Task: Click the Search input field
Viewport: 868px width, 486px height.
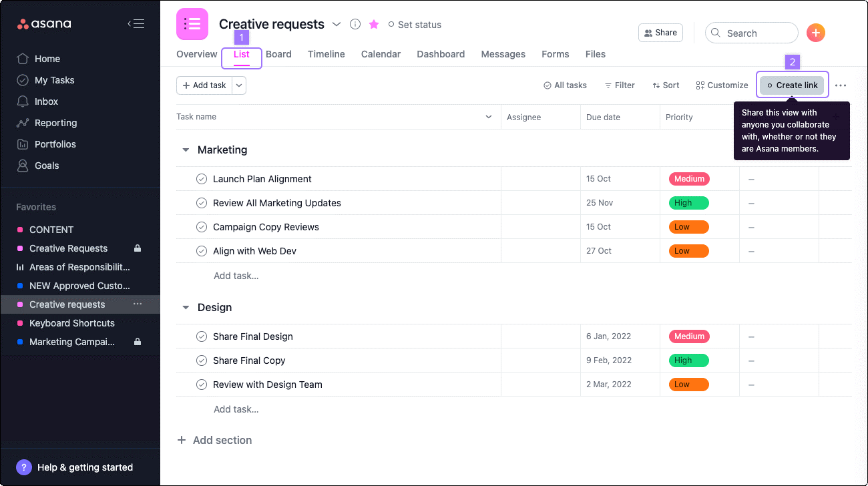Action: point(752,33)
